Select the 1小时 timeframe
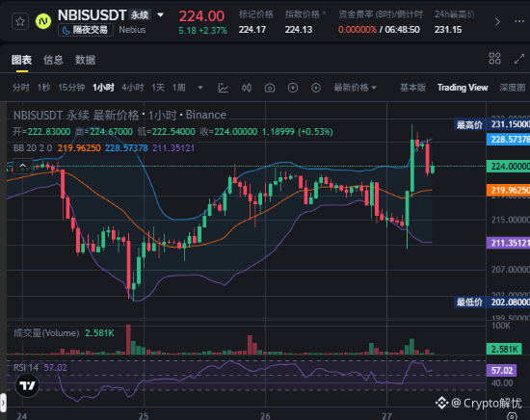The height and width of the screenshot is (420, 530). click(x=103, y=88)
